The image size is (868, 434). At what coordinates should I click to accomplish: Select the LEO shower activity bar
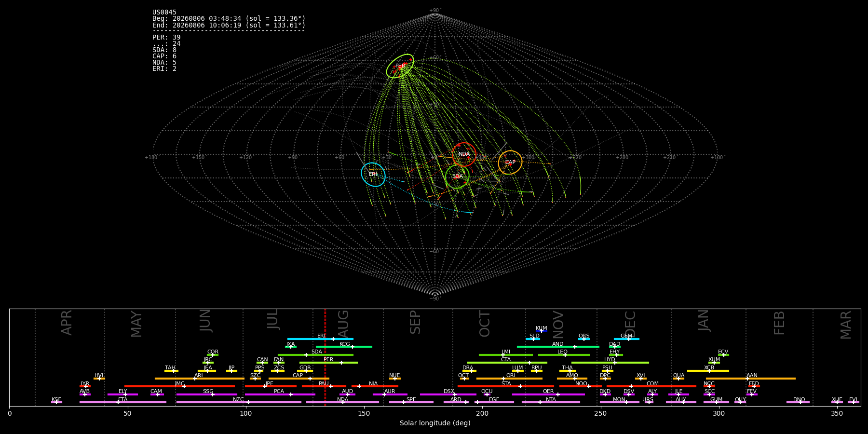tap(564, 355)
